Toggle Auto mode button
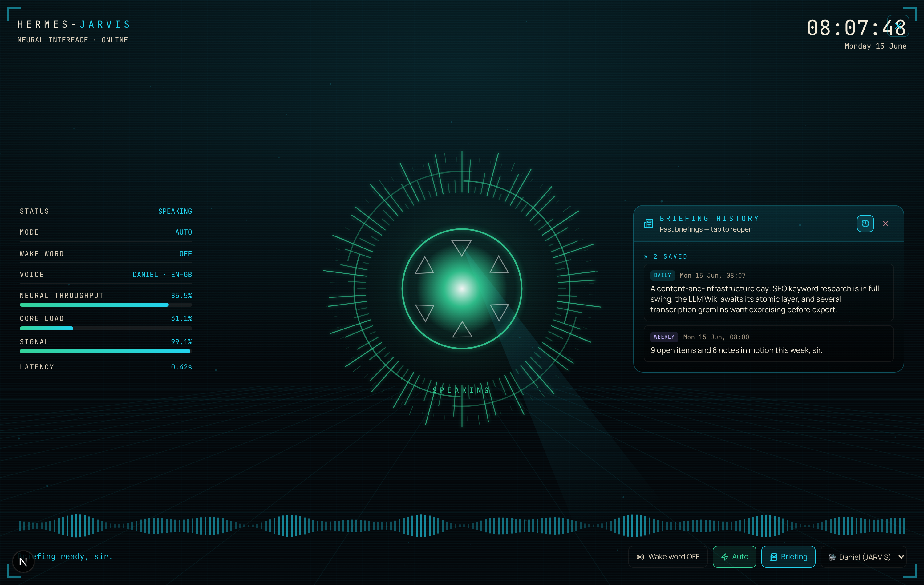The width and height of the screenshot is (924, 585). tap(734, 557)
